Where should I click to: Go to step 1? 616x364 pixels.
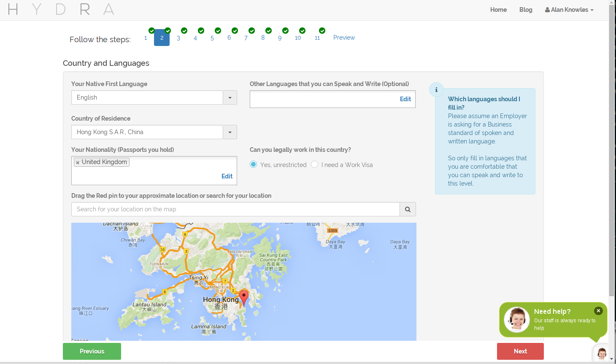click(x=146, y=38)
